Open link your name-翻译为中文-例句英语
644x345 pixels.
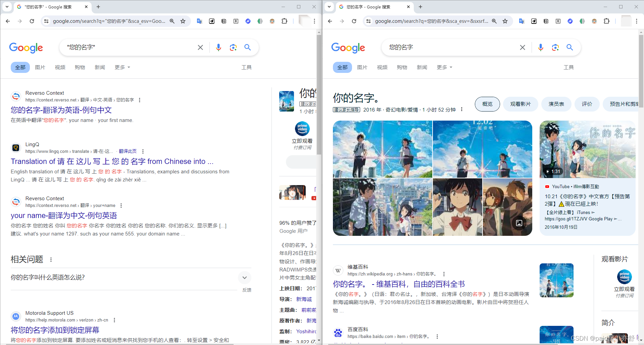click(64, 216)
